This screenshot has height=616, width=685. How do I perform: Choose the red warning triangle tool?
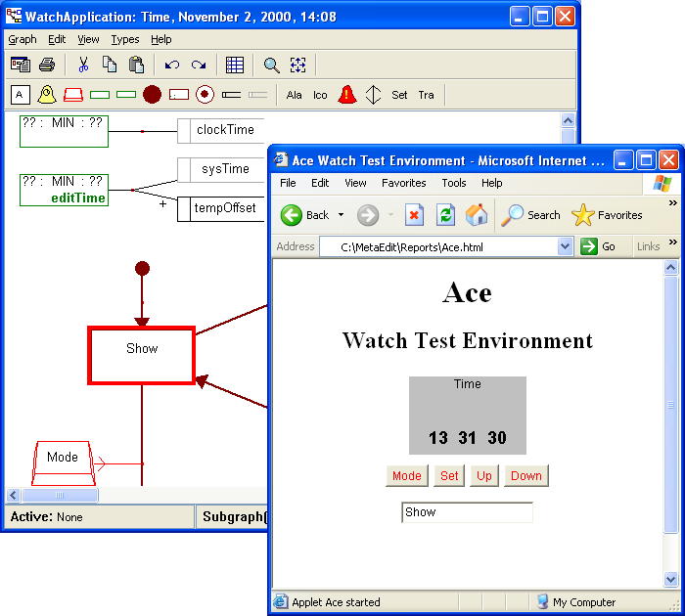[x=346, y=95]
